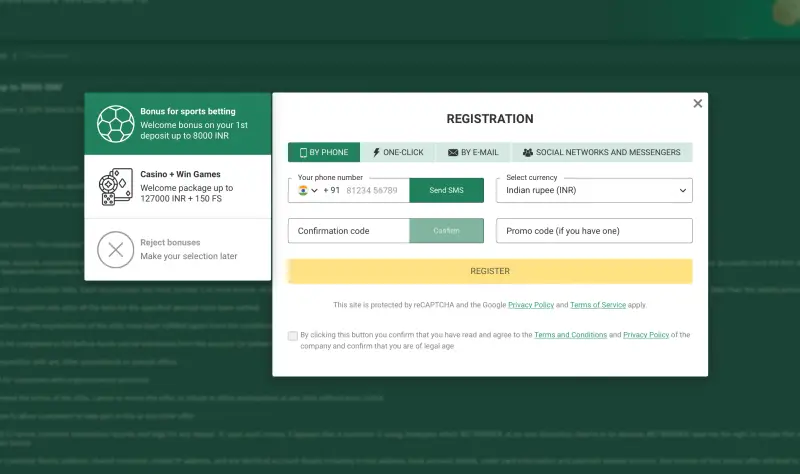800x474 pixels.
Task: Switch to the ONE-CLICK registration tab
Action: (397, 152)
